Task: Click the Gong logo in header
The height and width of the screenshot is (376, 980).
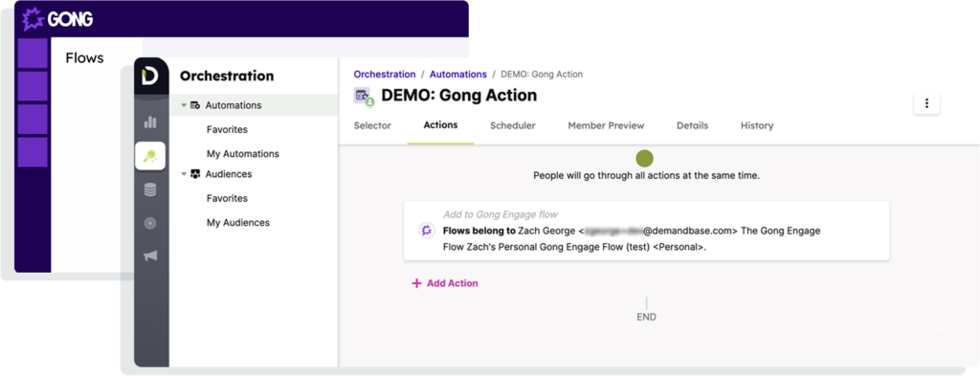Action: point(57,19)
